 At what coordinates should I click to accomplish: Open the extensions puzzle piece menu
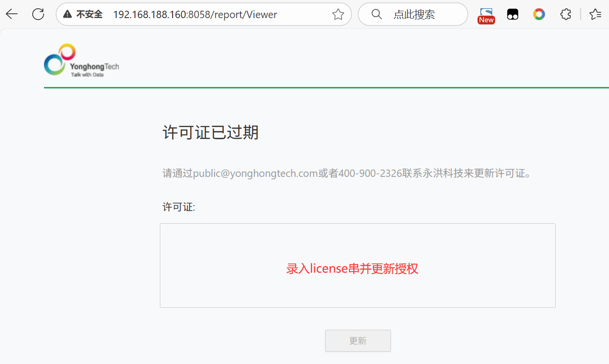[x=565, y=15]
